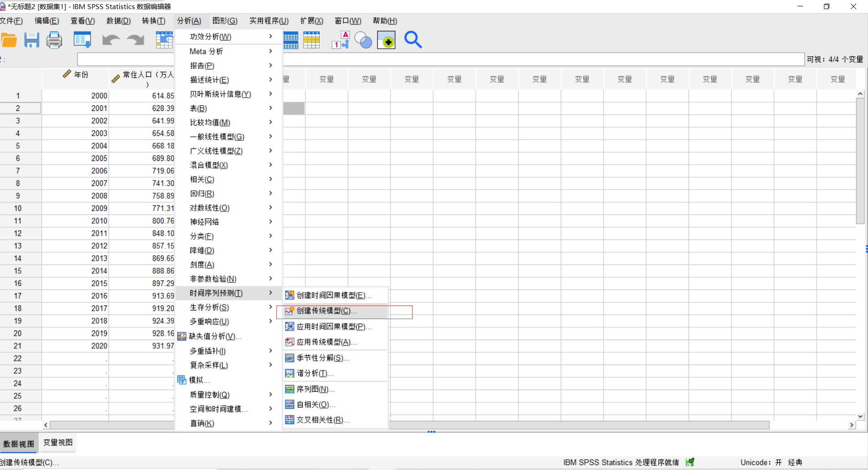Choose 季节性分解(S) from the submenu
This screenshot has width=868, height=470.
[x=335, y=358]
